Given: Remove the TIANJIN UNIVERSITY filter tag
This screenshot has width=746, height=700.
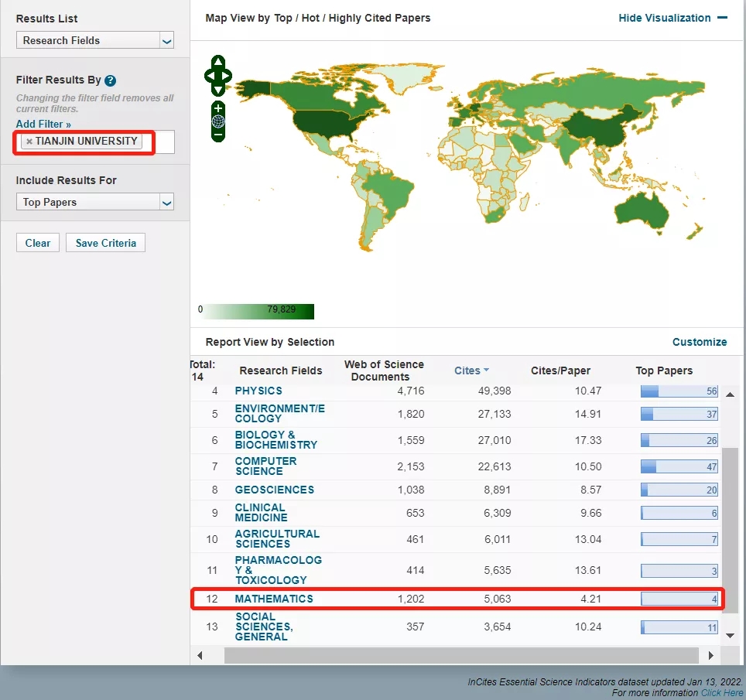Looking at the screenshot, I should pos(29,142).
